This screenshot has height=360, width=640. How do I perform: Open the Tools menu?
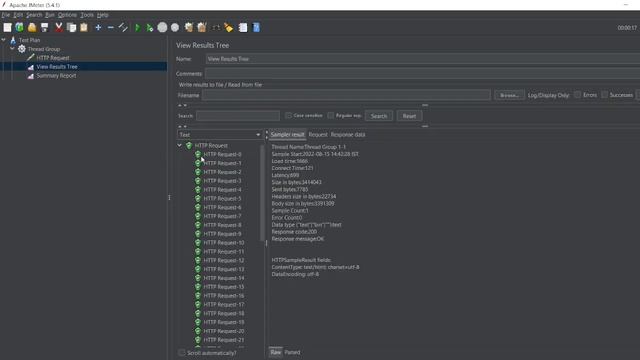[x=87, y=15]
